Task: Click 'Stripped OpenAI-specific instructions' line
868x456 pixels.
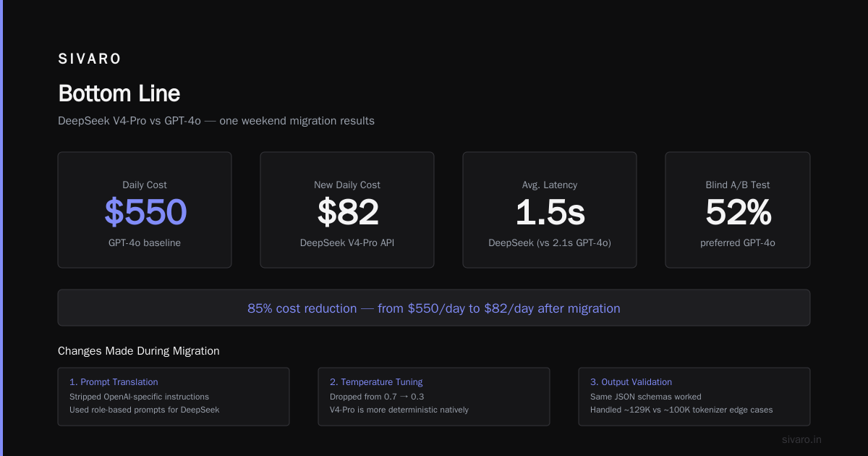Action: pos(139,397)
